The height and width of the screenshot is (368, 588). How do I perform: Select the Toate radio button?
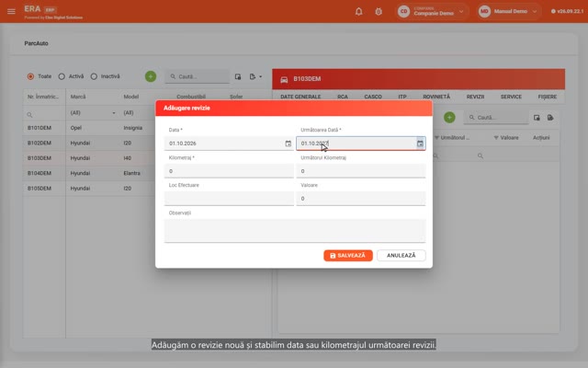[x=30, y=76]
